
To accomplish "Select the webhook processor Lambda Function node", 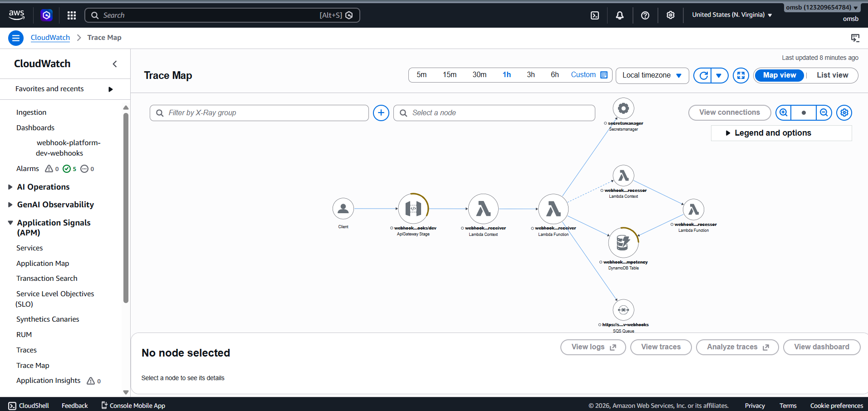I will [x=693, y=210].
